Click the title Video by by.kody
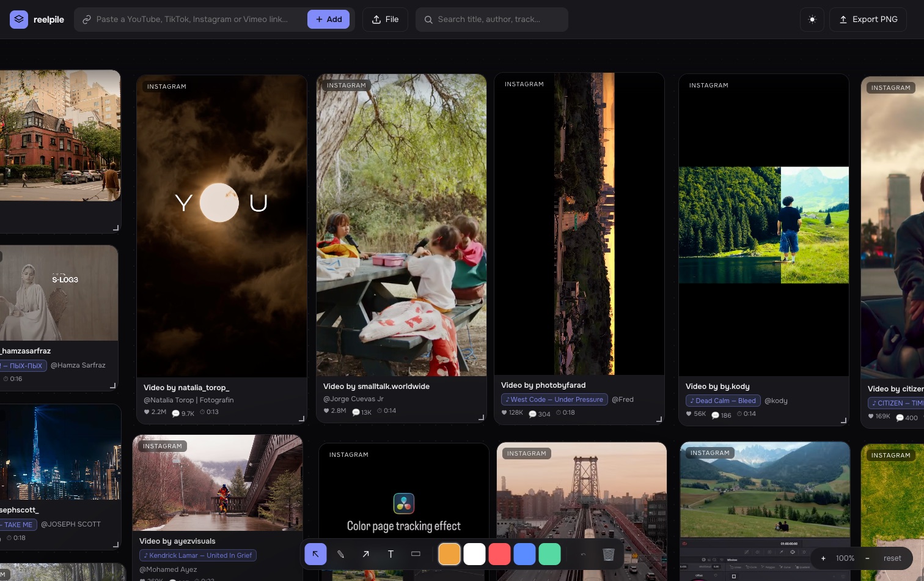Screen dimensions: 924x581 pyautogui.click(x=717, y=387)
